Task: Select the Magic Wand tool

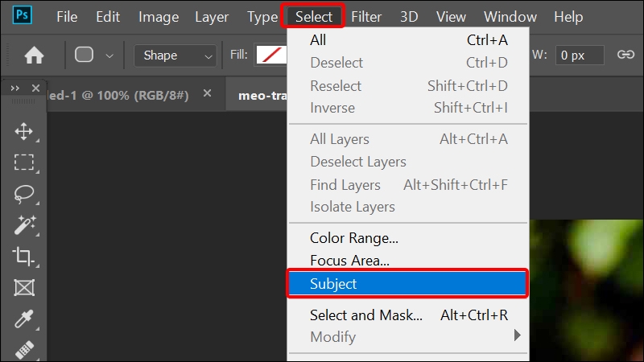Action: 25,225
